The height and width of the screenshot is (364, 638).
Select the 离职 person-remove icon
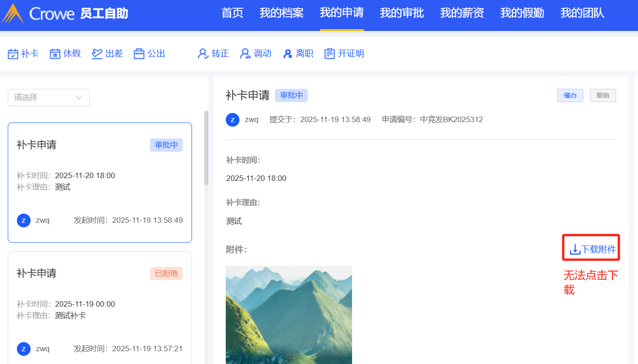click(288, 54)
